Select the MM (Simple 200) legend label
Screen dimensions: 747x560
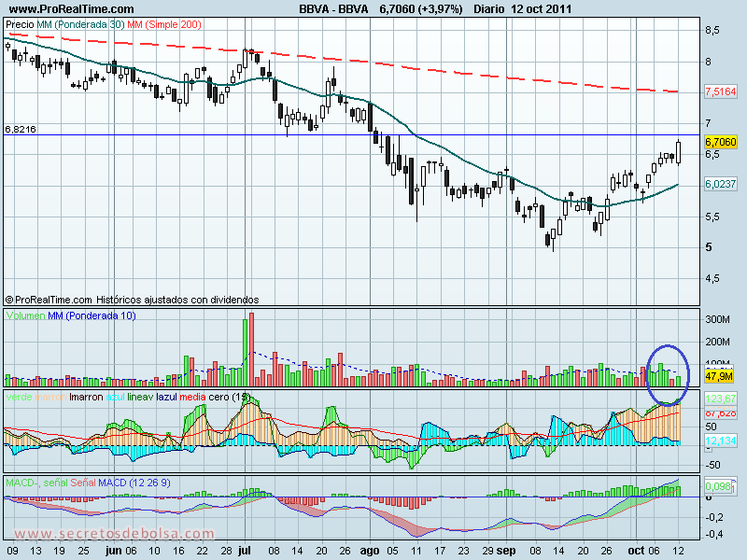coord(164,24)
